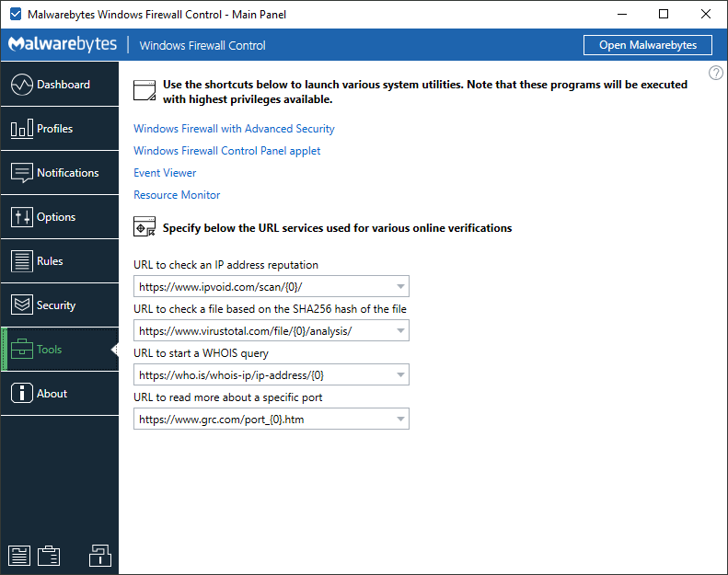This screenshot has height=575, width=728.
Task: Expand the IP address reputation URL dropdown
Action: click(400, 286)
